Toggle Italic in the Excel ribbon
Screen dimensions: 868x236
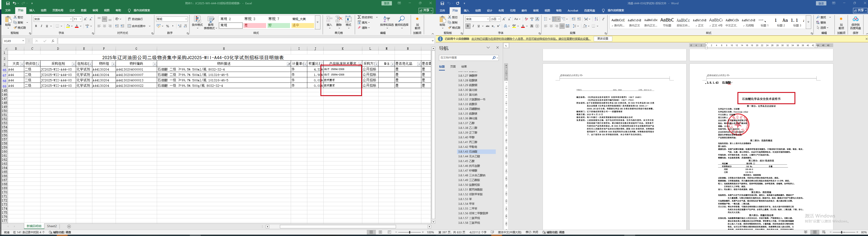[41, 26]
